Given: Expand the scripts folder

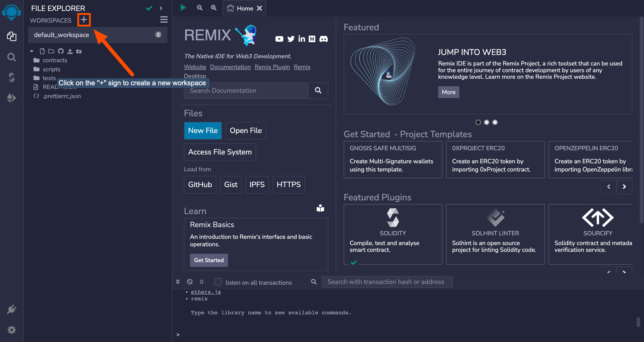Looking at the screenshot, I should coord(47,69).
